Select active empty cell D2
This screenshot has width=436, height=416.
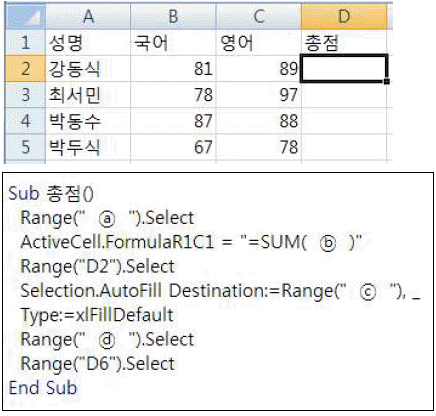click(x=344, y=69)
